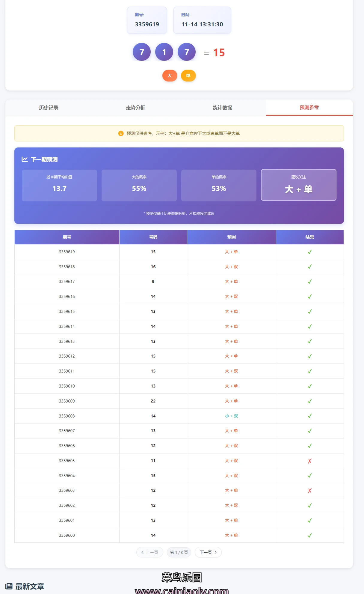The width and height of the screenshot is (364, 594).
Task: Click the red X result for 3359605
Action: tap(309, 461)
